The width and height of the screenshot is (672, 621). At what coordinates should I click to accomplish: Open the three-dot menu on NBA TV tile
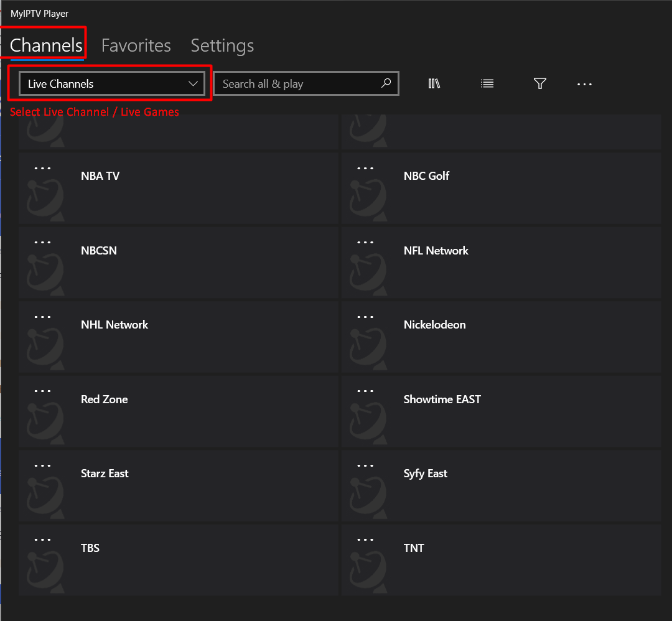[x=42, y=168]
